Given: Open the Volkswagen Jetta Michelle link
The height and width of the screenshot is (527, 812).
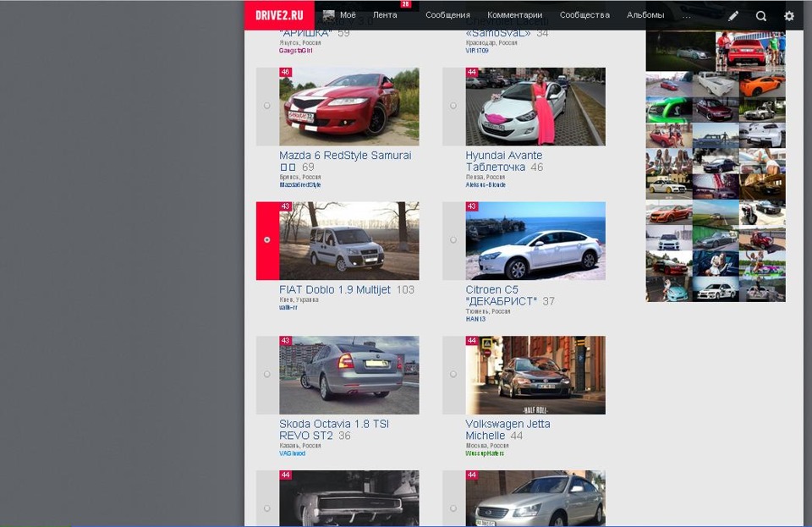Looking at the screenshot, I should [x=507, y=430].
